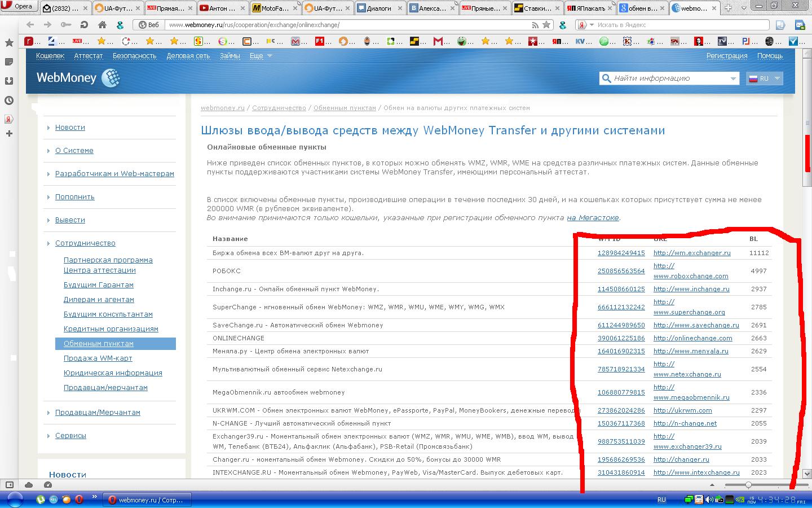
Task: Open the closed tabs list dropdown
Action: (744, 8)
